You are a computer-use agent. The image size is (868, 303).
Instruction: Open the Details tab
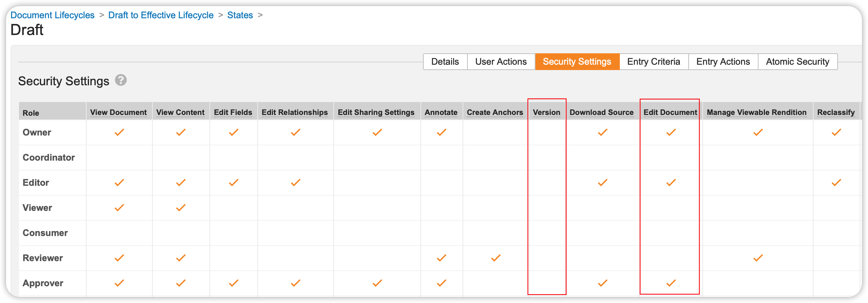click(x=445, y=62)
